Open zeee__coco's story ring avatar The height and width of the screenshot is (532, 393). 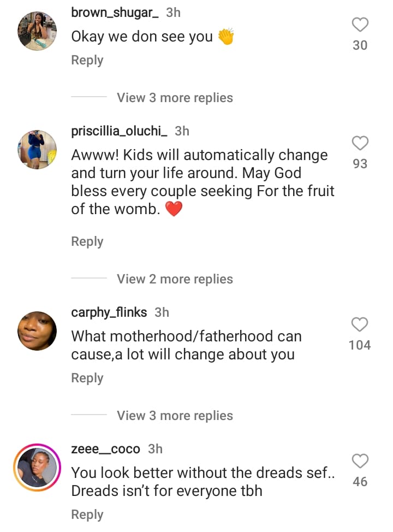[x=37, y=468]
